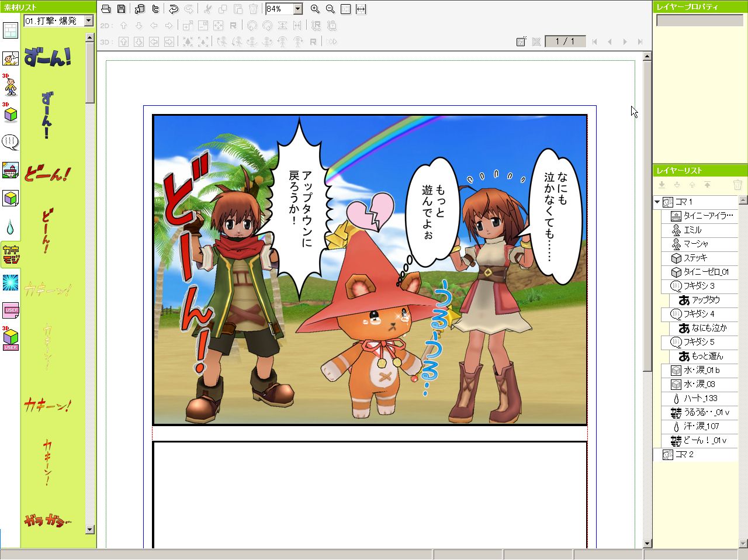The width and height of the screenshot is (748, 560).
Task: Open the pink USER material category icon
Action: point(11,310)
